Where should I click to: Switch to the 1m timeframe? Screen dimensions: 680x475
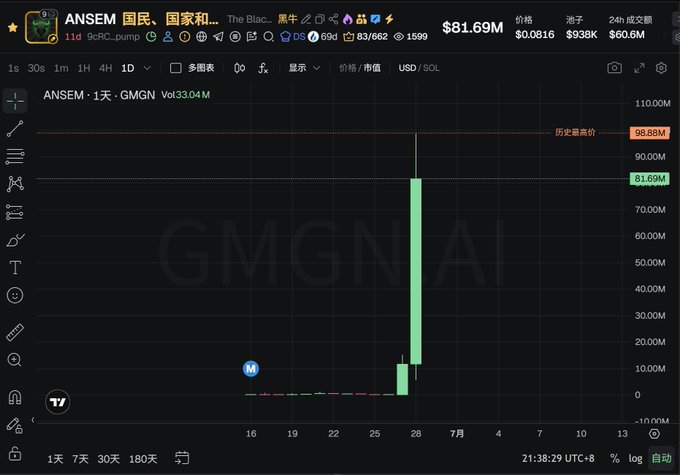tap(61, 68)
